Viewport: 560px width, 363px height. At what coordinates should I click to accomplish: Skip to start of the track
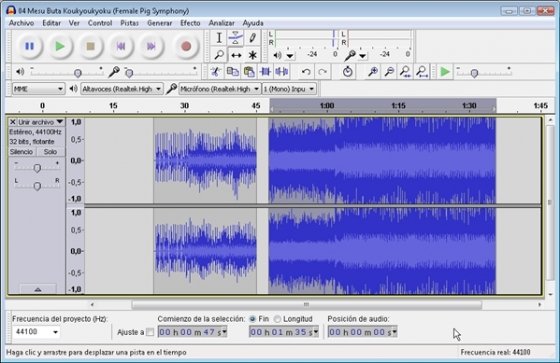(121, 46)
